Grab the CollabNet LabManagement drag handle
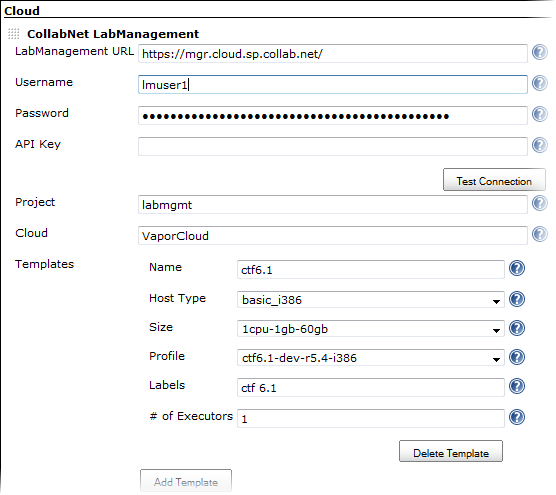The image size is (556, 495). [13, 34]
